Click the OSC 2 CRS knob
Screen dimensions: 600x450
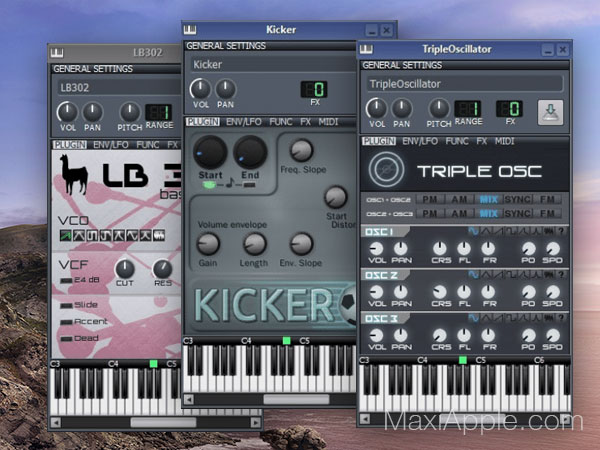440,292
